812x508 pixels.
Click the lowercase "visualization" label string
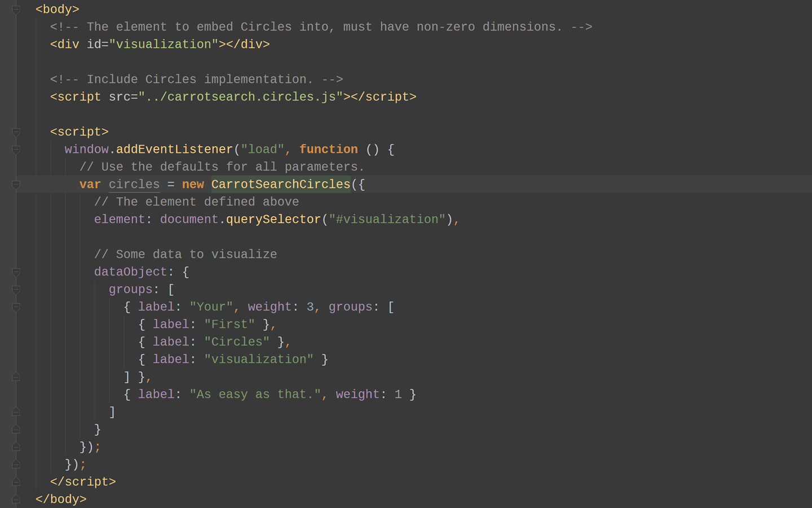click(259, 360)
